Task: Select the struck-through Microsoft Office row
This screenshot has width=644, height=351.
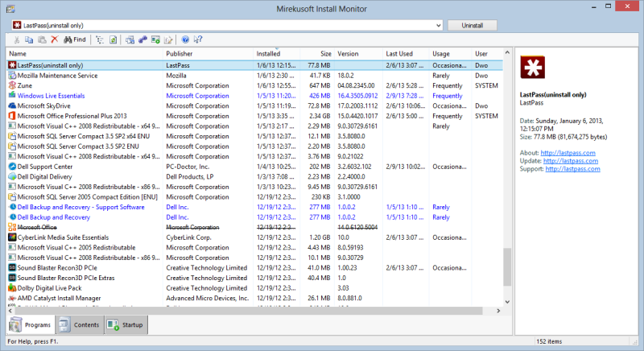Action: (254, 228)
